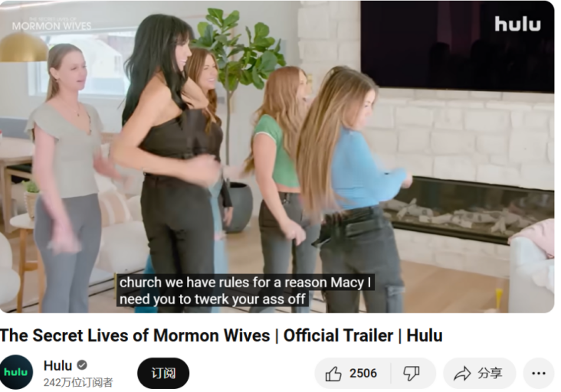Click the subtitle caption text overlay
The width and height of the screenshot is (561, 392).
245,290
